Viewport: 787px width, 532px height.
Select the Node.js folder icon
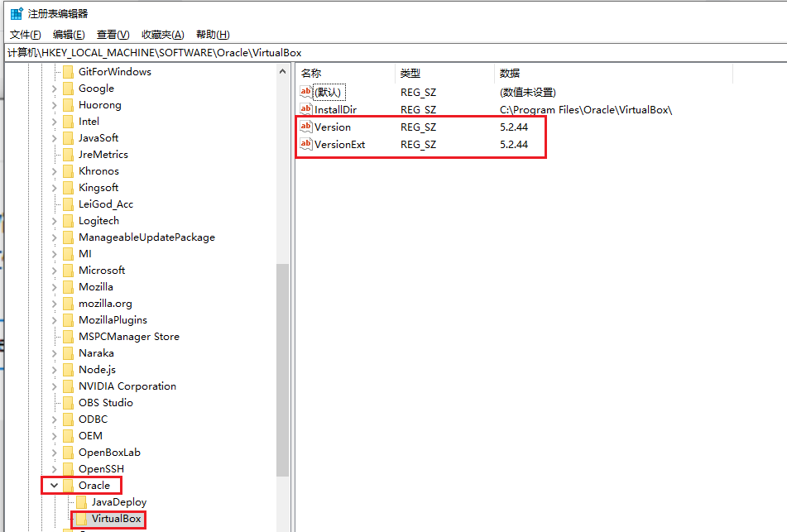(x=68, y=371)
